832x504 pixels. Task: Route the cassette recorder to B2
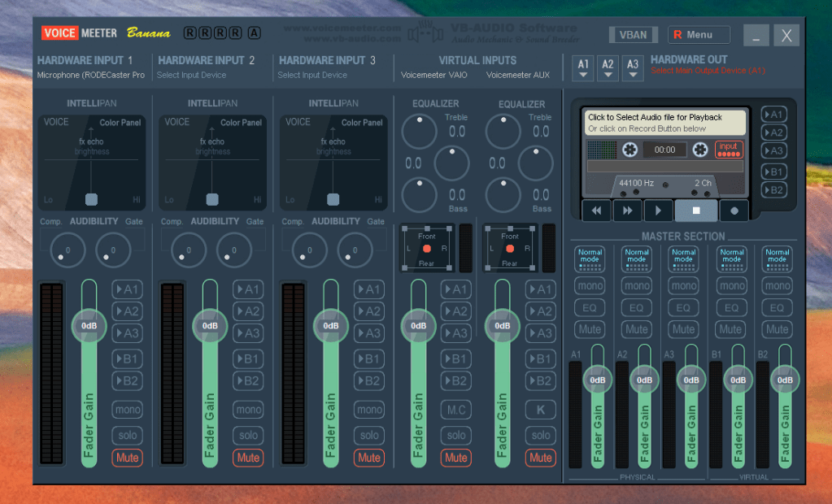[773, 190]
